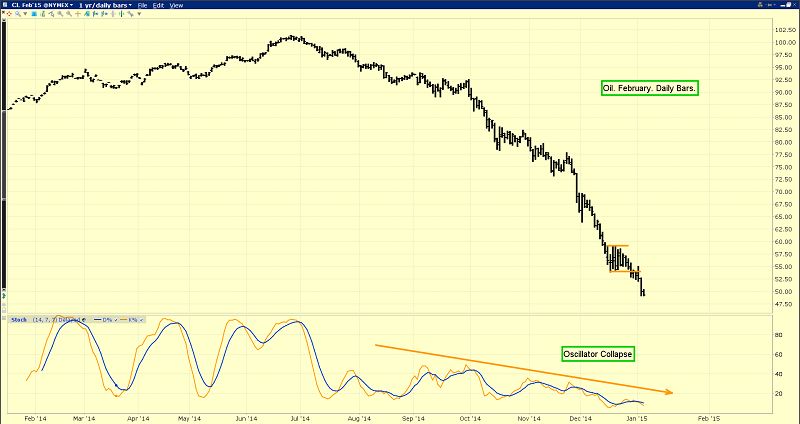Click the gray crosshair toolbar icon
Viewport: 800px width, 424px height.
113,14
